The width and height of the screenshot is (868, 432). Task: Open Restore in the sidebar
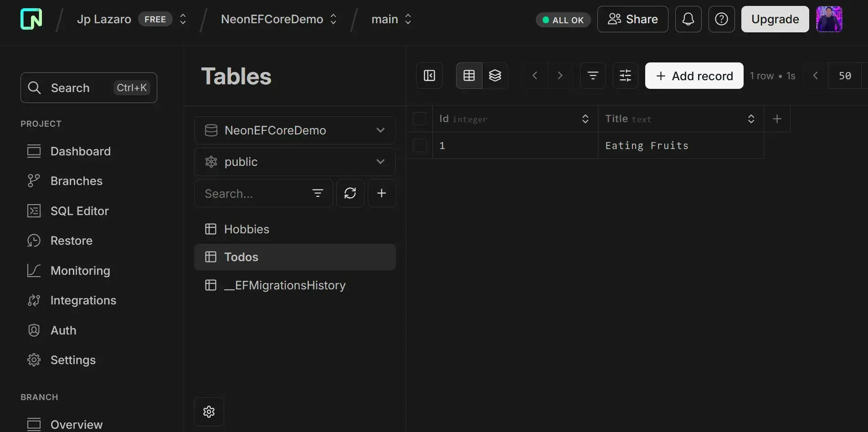pyautogui.click(x=60, y=241)
